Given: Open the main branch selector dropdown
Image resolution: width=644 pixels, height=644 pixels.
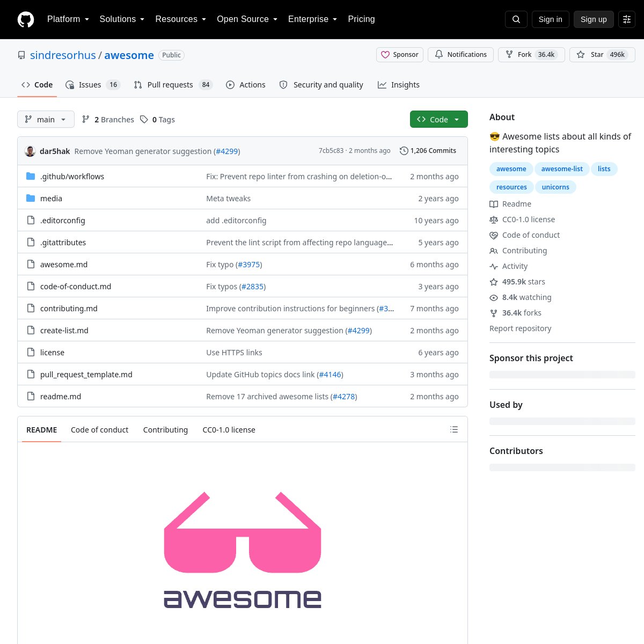Looking at the screenshot, I should pos(46,120).
